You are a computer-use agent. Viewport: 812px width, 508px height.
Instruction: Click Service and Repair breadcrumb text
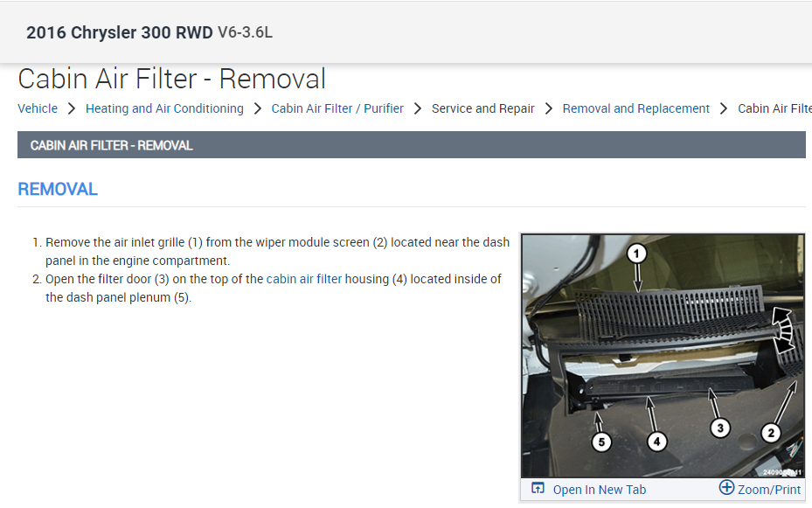pyautogui.click(x=482, y=108)
